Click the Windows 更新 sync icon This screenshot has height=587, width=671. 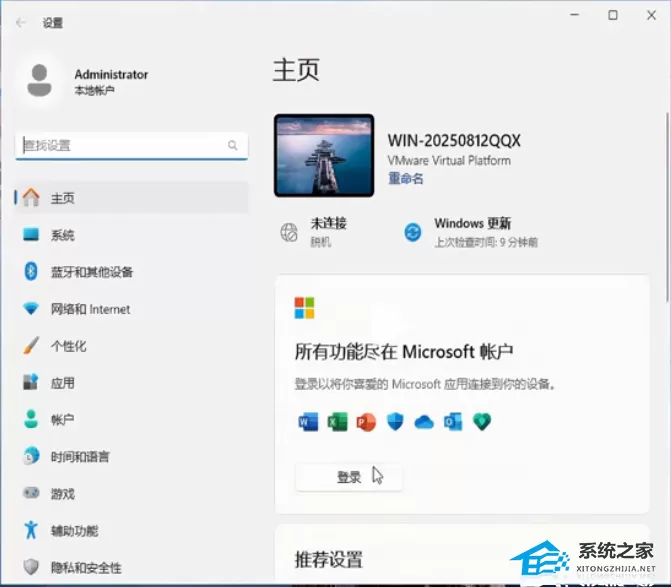click(413, 232)
